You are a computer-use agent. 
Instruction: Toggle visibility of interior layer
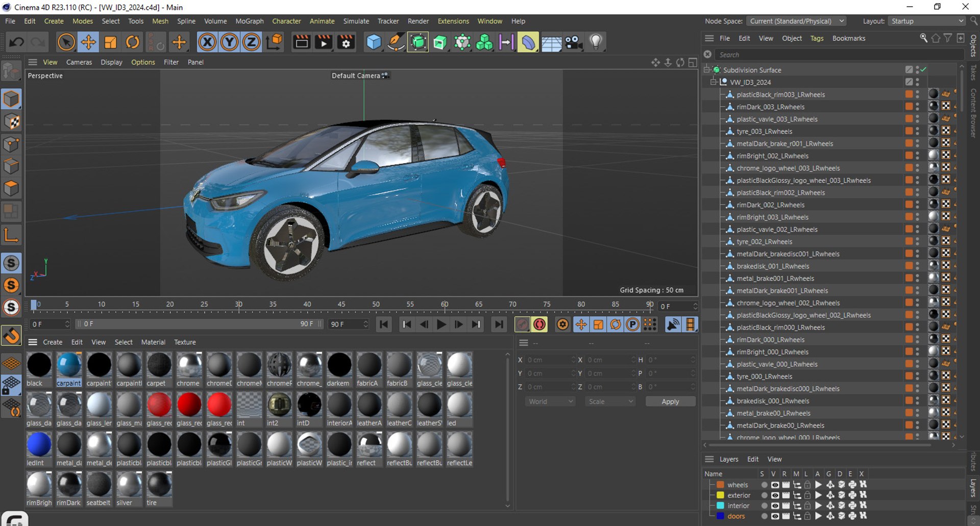775,506
